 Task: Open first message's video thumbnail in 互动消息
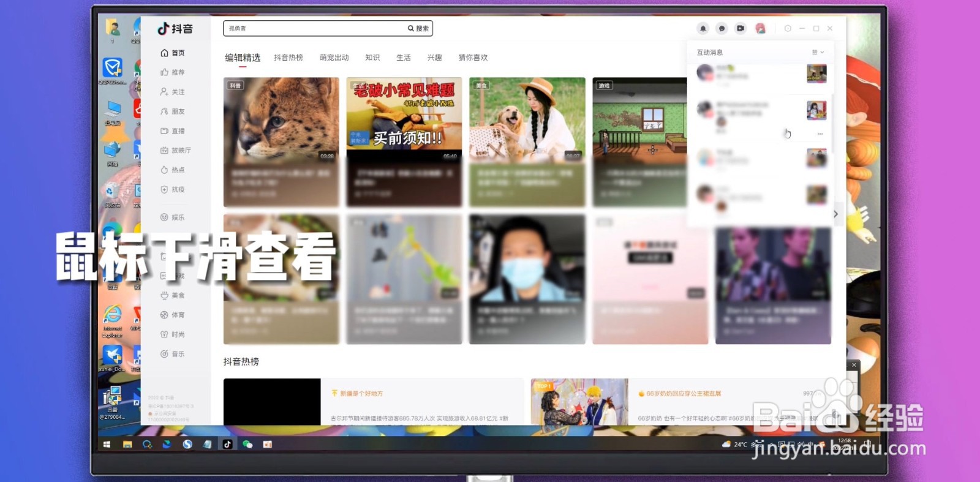816,74
